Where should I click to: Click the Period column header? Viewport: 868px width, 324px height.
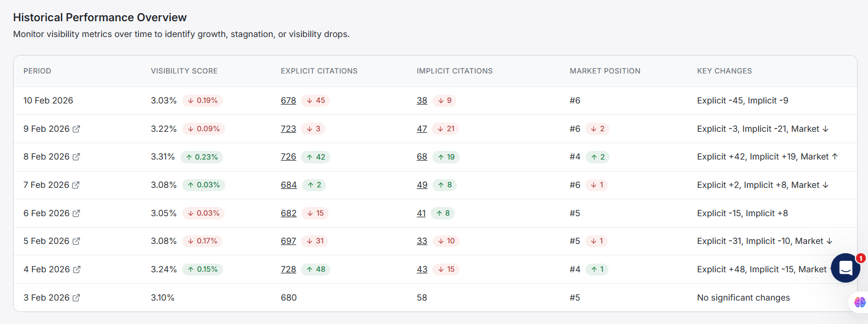37,71
